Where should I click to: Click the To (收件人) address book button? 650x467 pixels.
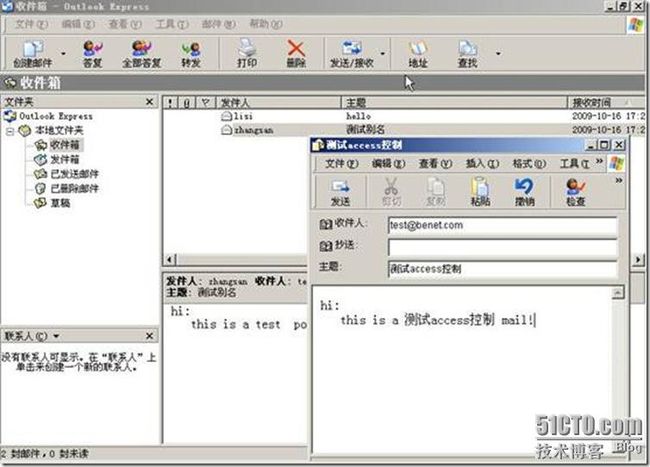click(342, 224)
